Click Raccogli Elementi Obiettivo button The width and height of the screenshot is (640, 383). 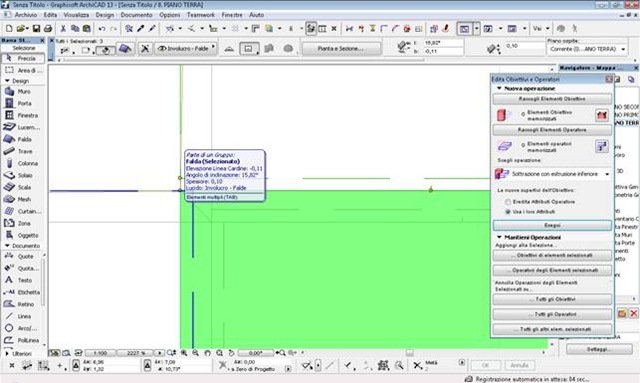(x=552, y=99)
